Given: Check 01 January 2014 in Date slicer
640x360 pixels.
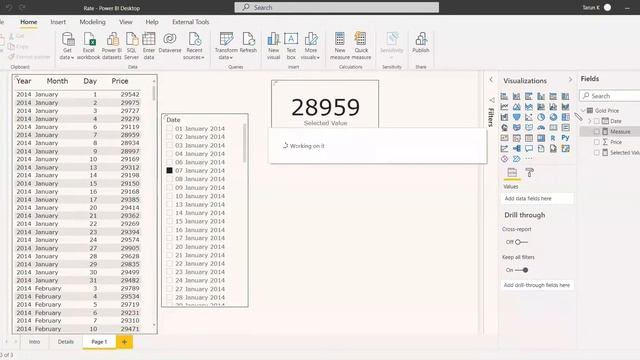Looking at the screenshot, I should [x=169, y=129].
